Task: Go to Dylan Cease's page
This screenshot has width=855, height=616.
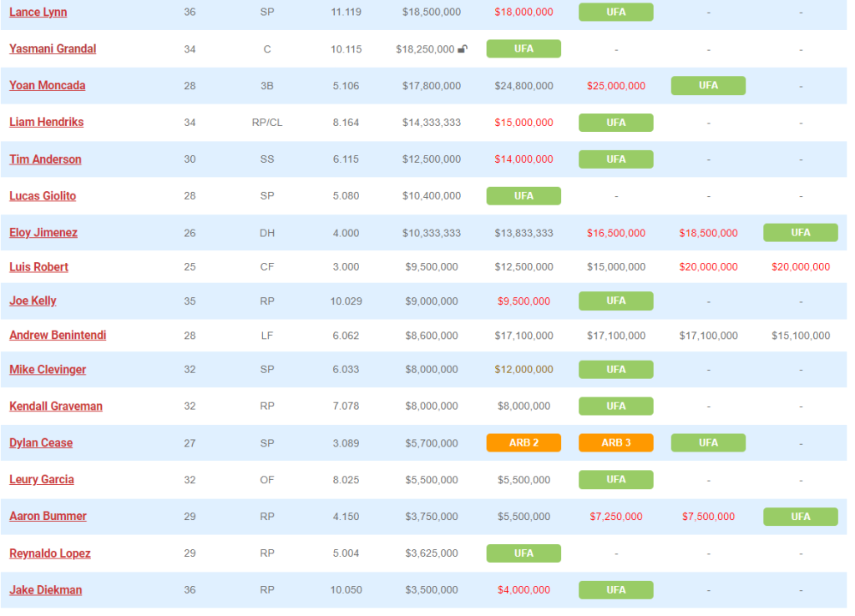Action: pos(41,442)
